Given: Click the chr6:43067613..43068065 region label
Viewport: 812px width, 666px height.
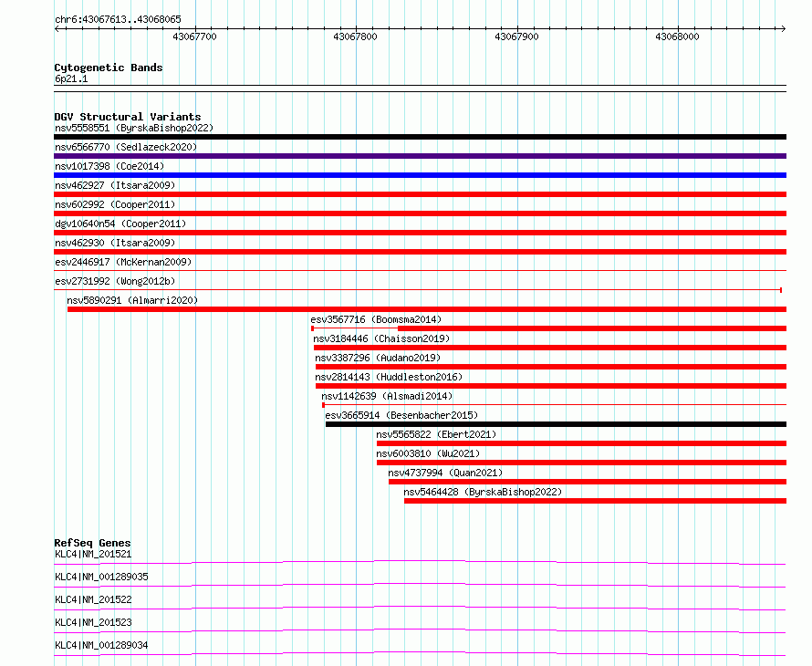Looking at the screenshot, I should point(118,20).
